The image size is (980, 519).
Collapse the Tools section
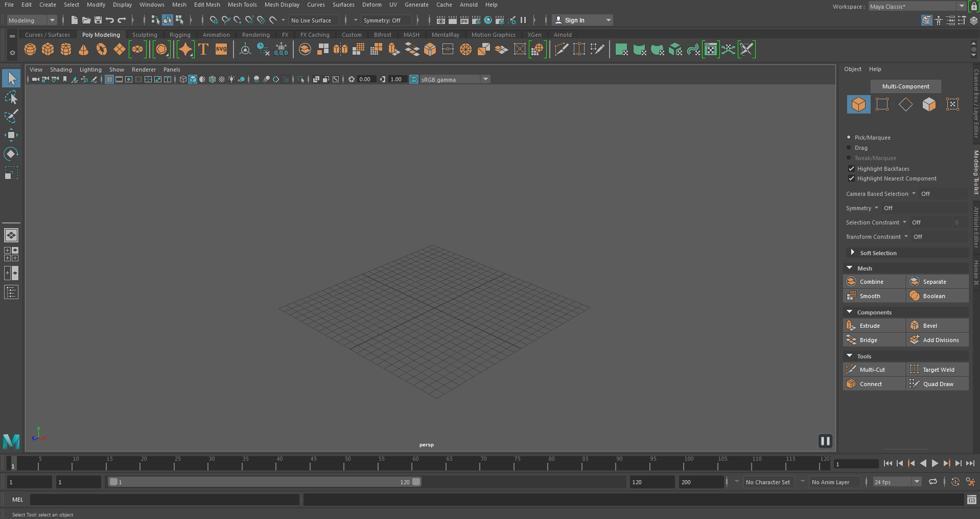point(850,356)
